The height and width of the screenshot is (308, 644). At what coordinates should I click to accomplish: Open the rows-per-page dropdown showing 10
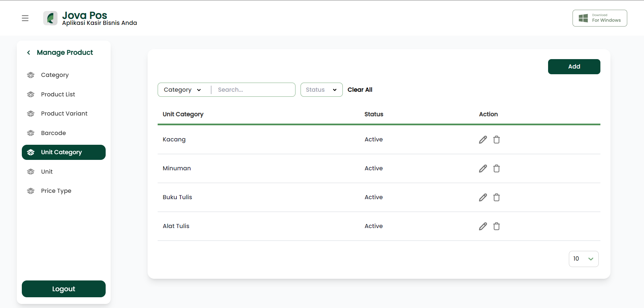click(584, 259)
